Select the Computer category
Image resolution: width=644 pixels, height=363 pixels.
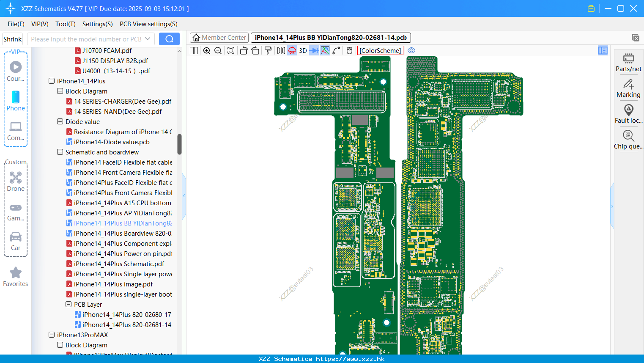[16, 131]
